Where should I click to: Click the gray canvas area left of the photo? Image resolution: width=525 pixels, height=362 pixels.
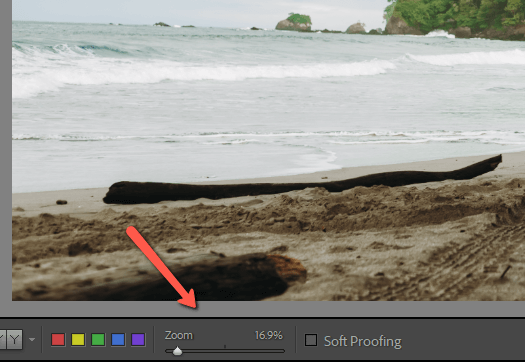[6, 151]
